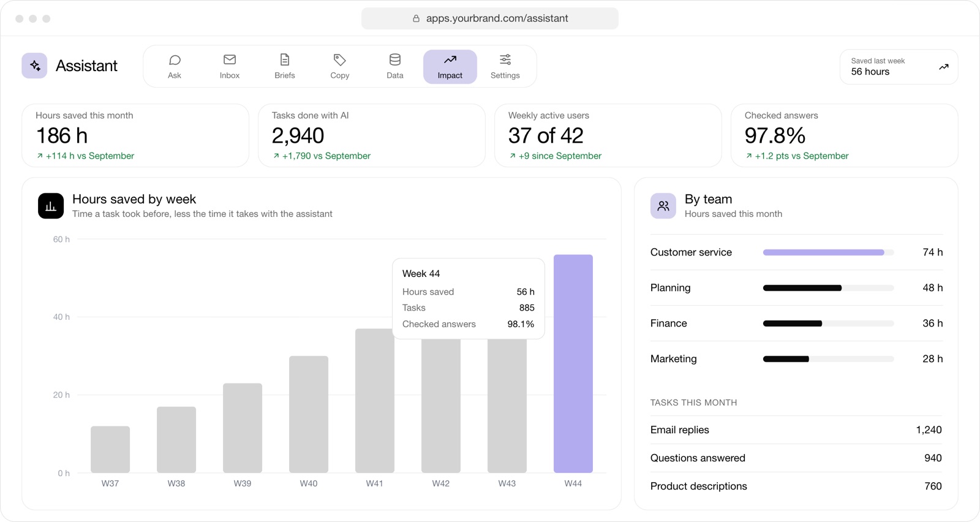Screen dimensions: 980x522
Task: Click the W41 bar in the chart
Action: click(x=375, y=401)
